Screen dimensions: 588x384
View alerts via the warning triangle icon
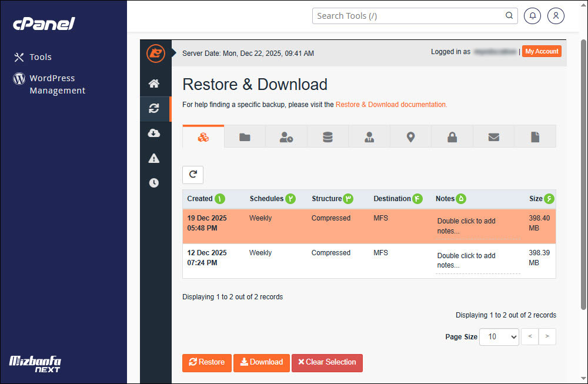coord(155,158)
